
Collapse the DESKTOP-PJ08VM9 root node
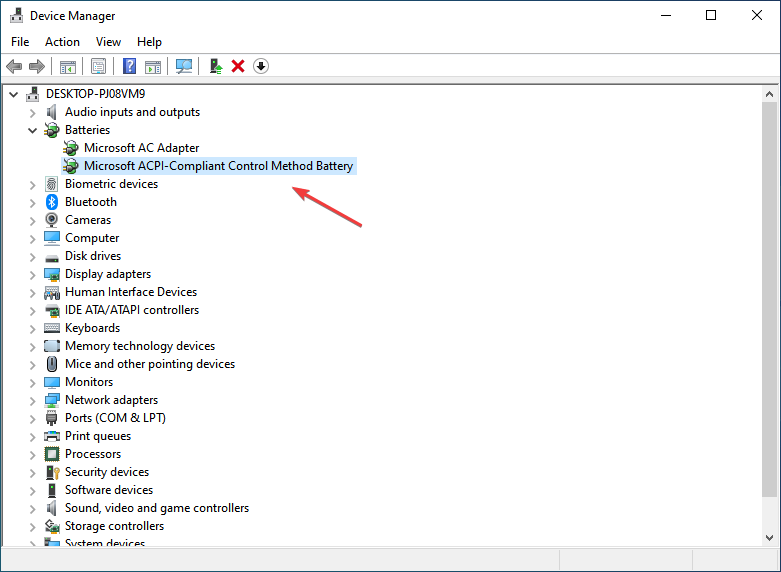coord(13,94)
